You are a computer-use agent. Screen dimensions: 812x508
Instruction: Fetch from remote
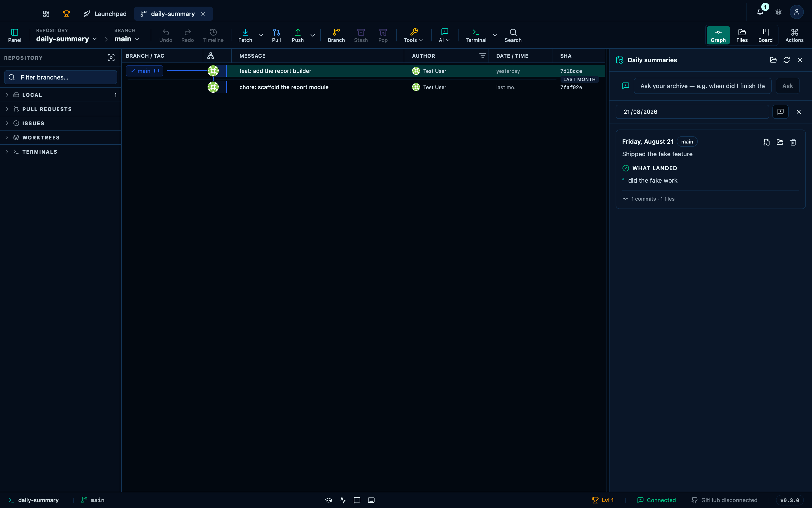click(245, 35)
